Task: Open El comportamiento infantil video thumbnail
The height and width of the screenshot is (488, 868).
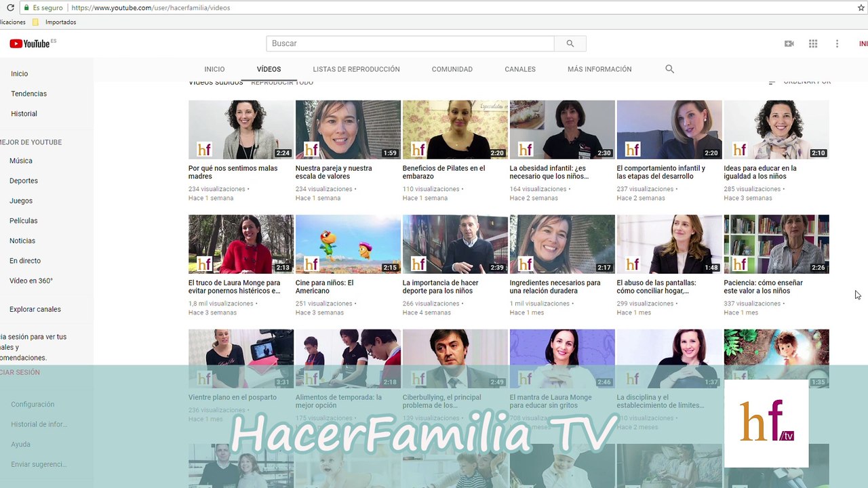Action: point(669,129)
